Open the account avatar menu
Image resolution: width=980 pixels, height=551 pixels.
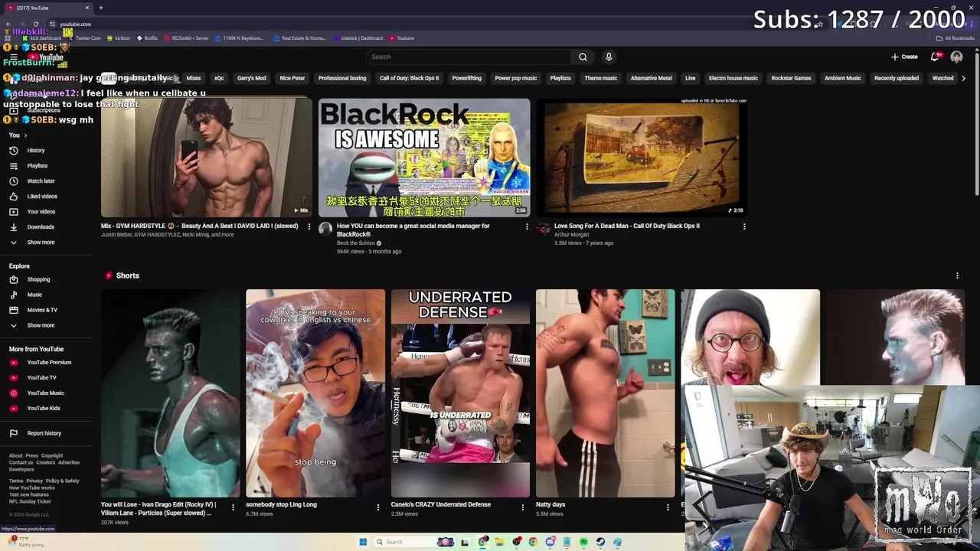(956, 57)
